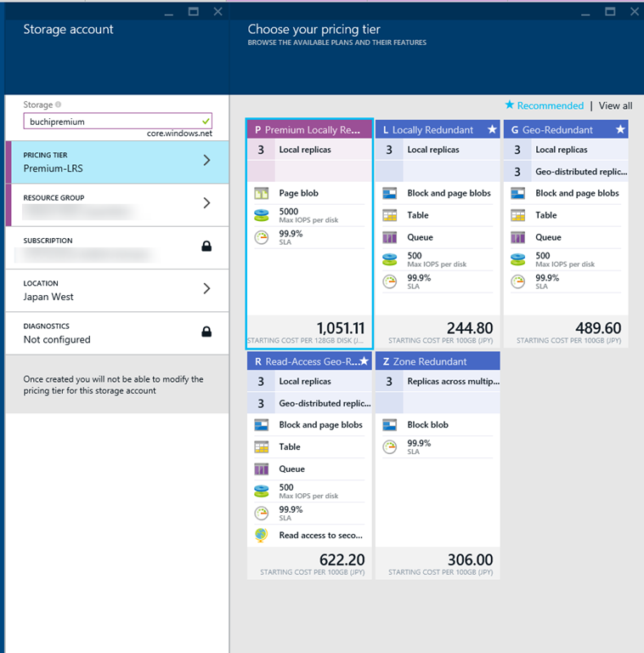The image size is (644, 653).
Task: Click the SLA gauge icon in Locally Redundant card
Action: point(389,282)
